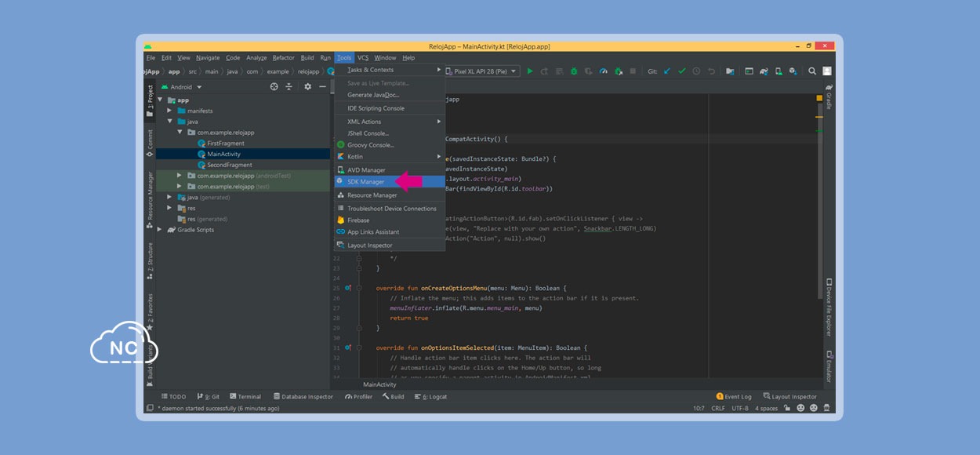
Task: Expand the manifests folder
Action: [x=169, y=111]
